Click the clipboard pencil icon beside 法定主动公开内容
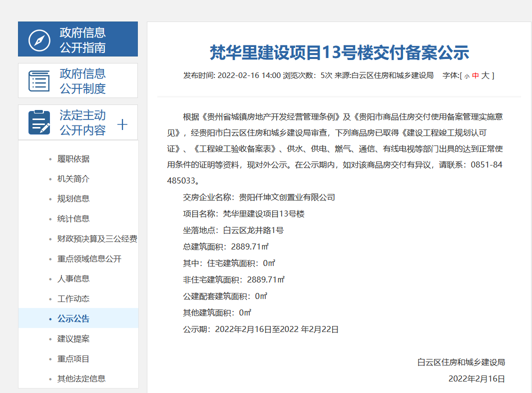Viewport: 532px width, 393px height. click(39, 122)
